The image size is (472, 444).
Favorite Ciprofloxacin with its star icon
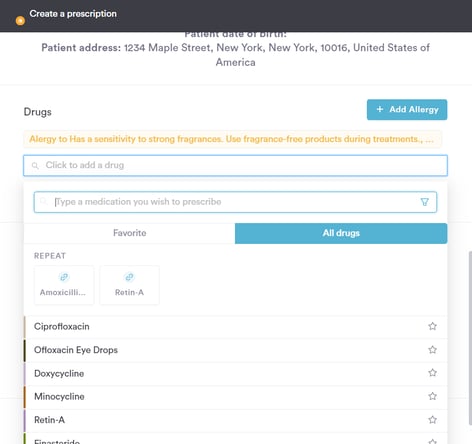click(x=432, y=326)
